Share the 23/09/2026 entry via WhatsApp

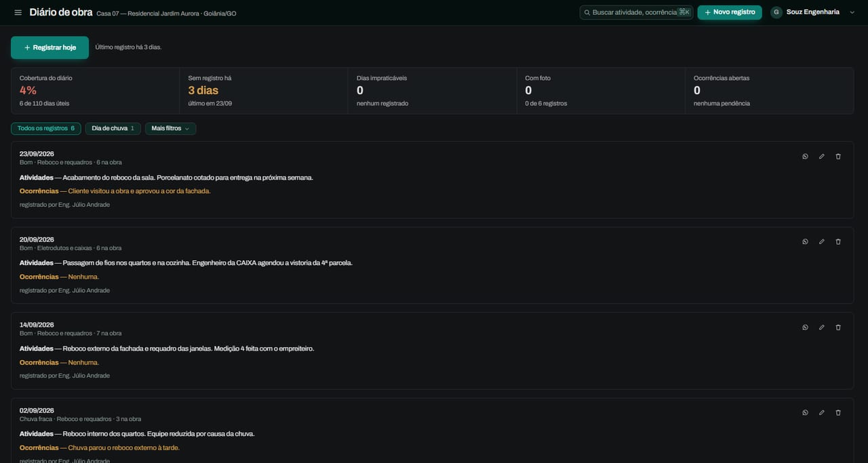805,157
